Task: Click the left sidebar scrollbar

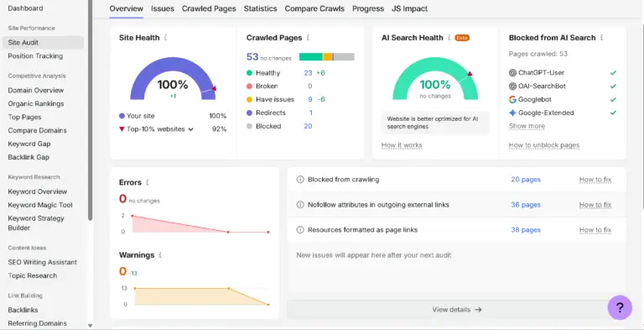Action: pyautogui.click(x=91, y=110)
